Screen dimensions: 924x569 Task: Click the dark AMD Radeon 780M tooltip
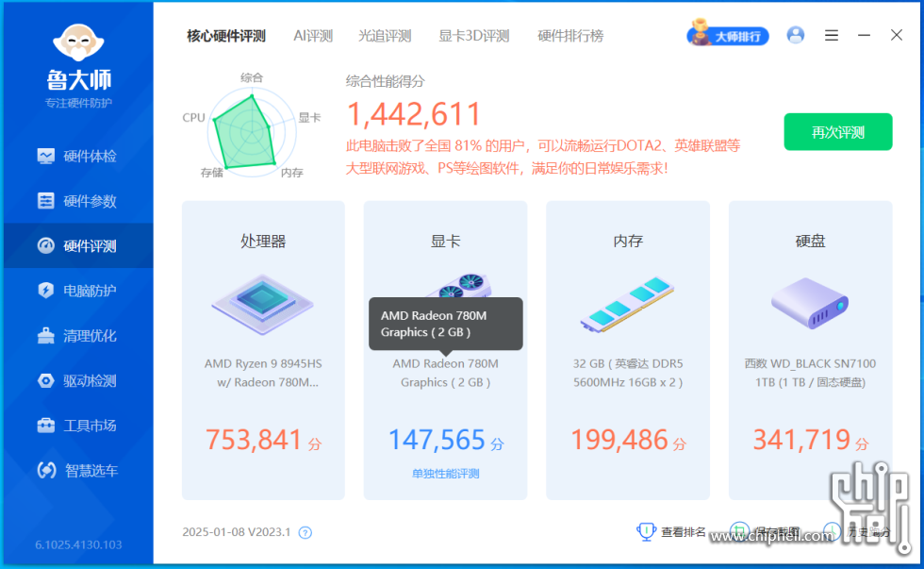445,324
